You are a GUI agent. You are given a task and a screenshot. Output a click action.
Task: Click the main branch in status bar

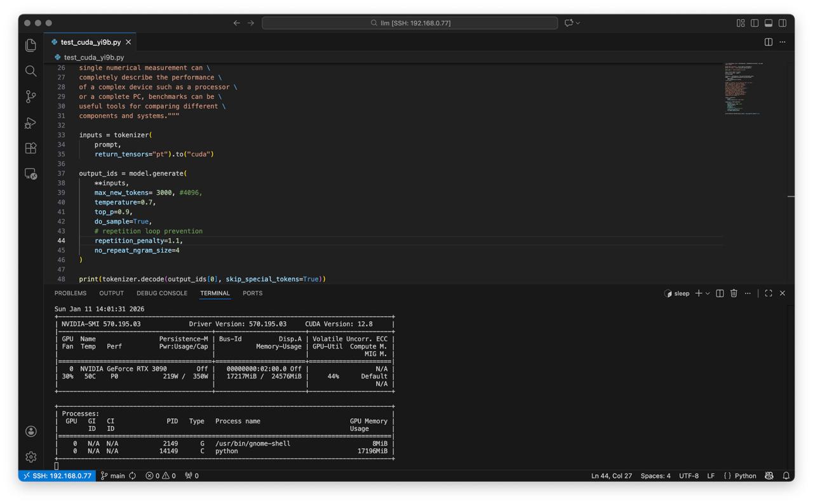tap(113, 475)
